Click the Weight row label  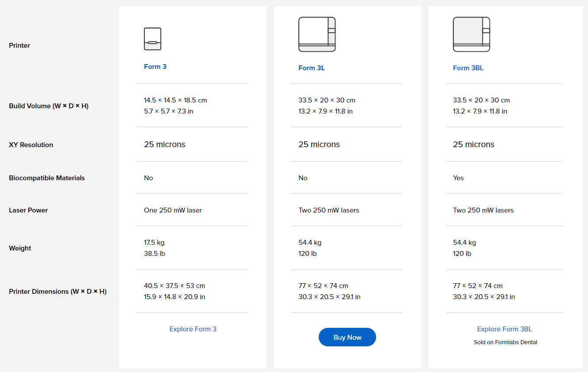coord(20,248)
